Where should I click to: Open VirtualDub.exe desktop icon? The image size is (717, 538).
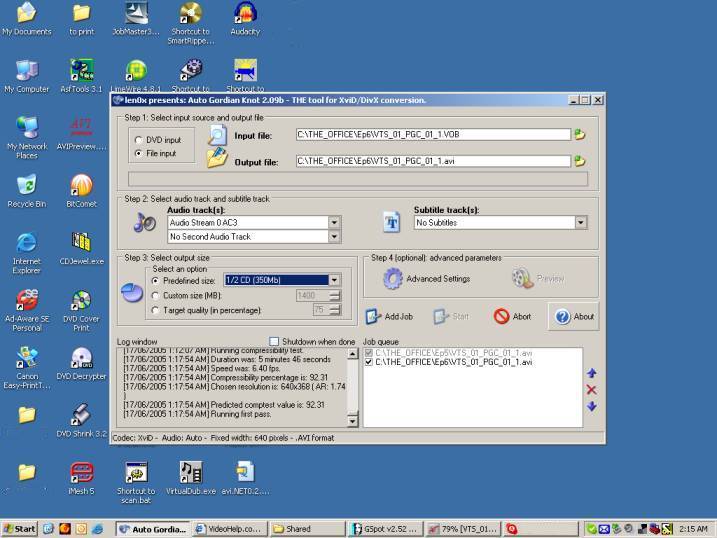point(191,478)
